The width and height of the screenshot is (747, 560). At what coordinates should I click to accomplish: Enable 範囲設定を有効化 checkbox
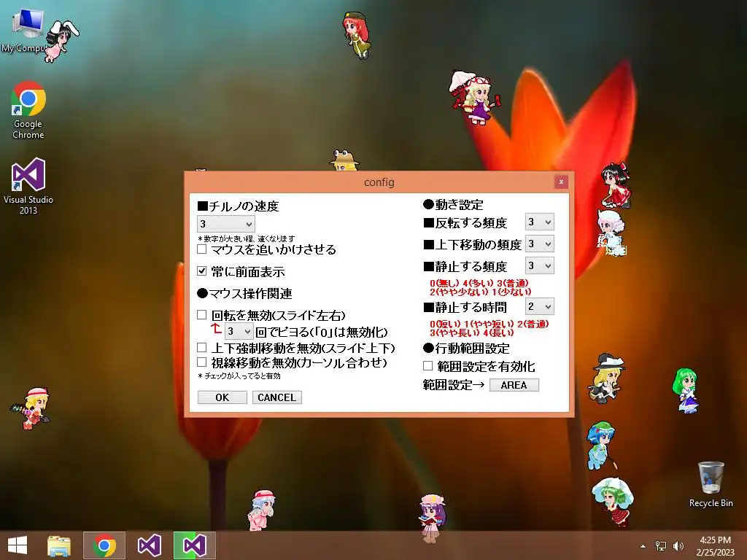pyautogui.click(x=427, y=366)
